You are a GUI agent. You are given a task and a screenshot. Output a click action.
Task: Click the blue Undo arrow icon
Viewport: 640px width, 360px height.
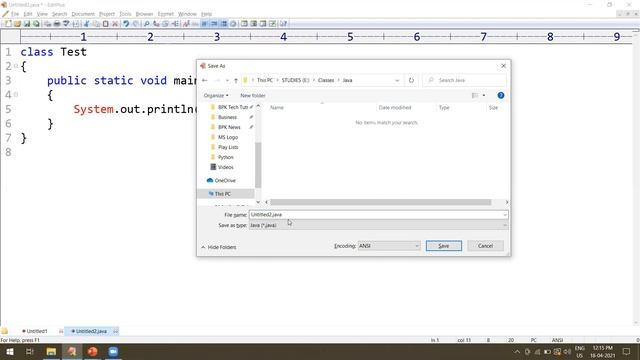click(x=126, y=24)
